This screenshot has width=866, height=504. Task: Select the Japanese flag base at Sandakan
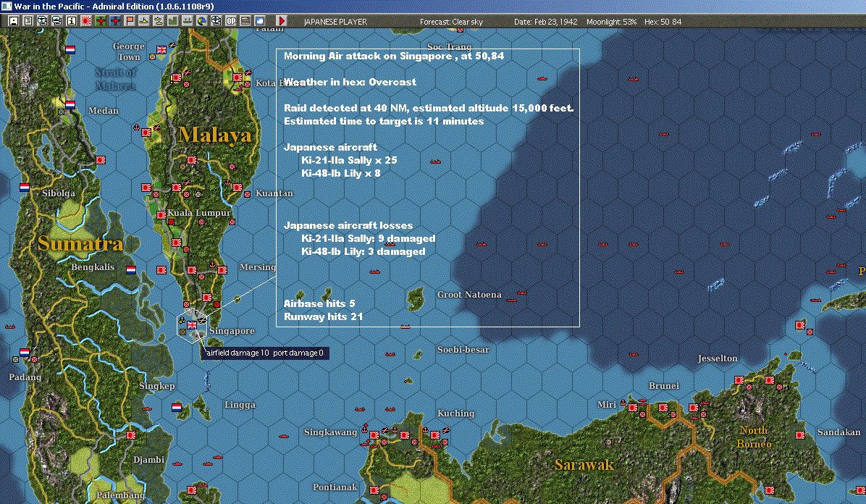coord(800,435)
